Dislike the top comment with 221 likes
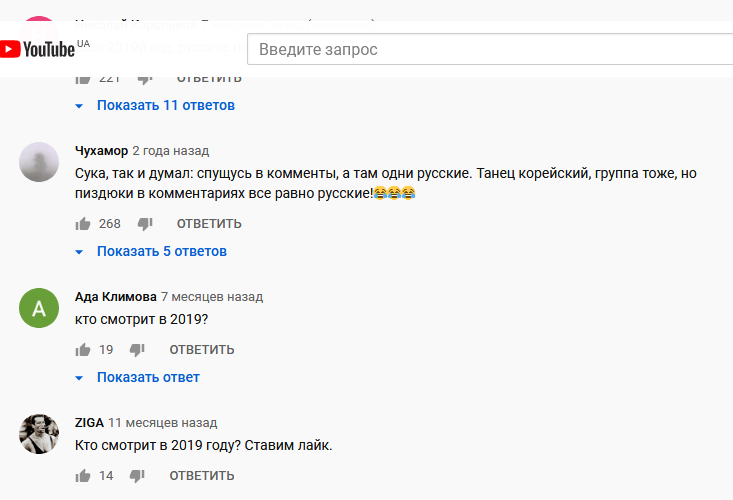 tap(145, 78)
